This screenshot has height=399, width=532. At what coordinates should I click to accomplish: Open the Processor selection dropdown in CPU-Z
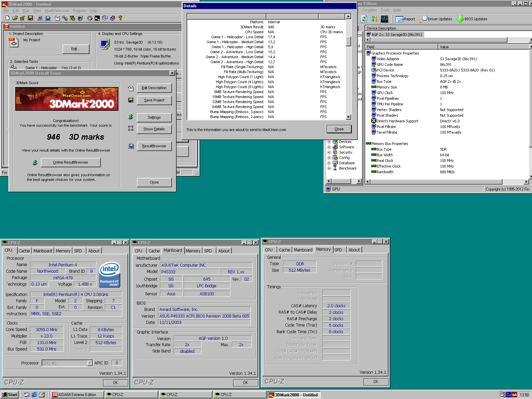coord(90,363)
